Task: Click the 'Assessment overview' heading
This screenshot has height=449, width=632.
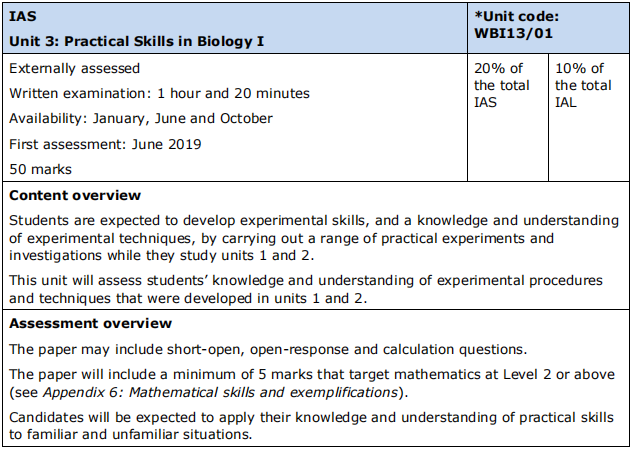Action: [x=91, y=323]
